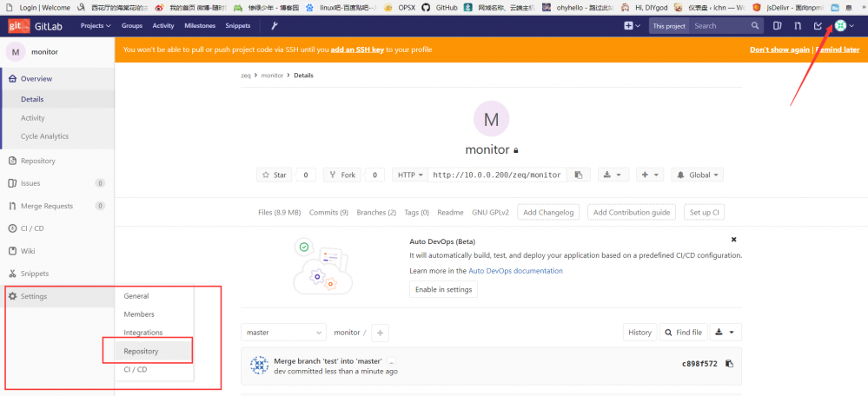The image size is (868, 396).
Task: Open the new item plus dropdown in header
Action: pyautogui.click(x=633, y=25)
